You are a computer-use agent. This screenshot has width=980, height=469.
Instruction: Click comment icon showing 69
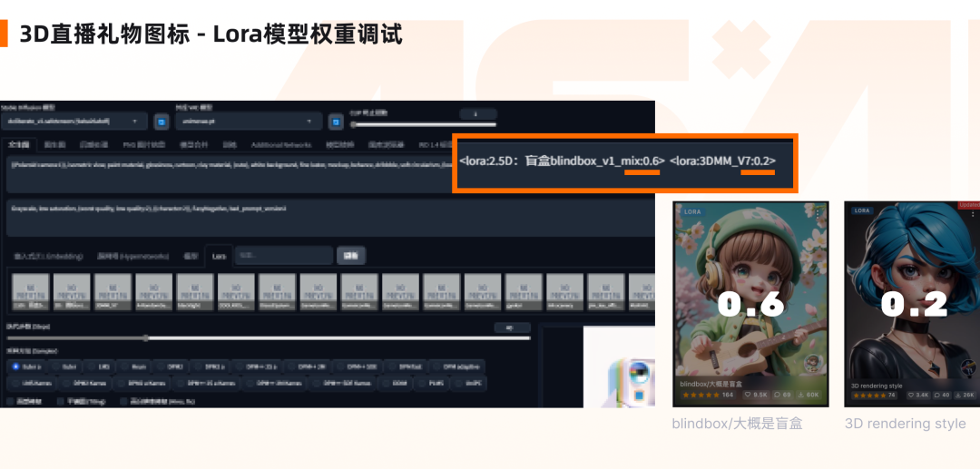[x=779, y=395]
